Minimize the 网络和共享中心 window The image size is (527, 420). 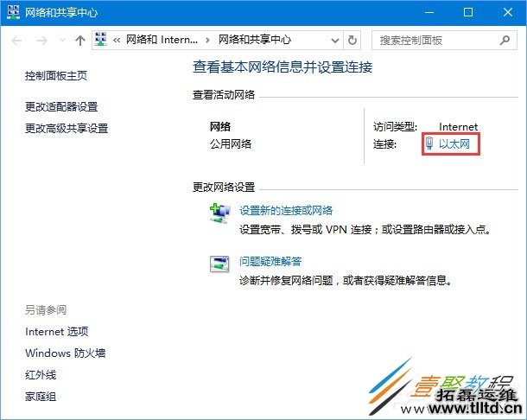pyautogui.click(x=429, y=12)
